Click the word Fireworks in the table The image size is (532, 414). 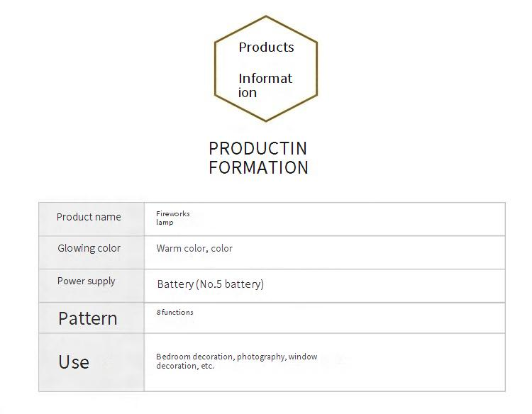173,213
